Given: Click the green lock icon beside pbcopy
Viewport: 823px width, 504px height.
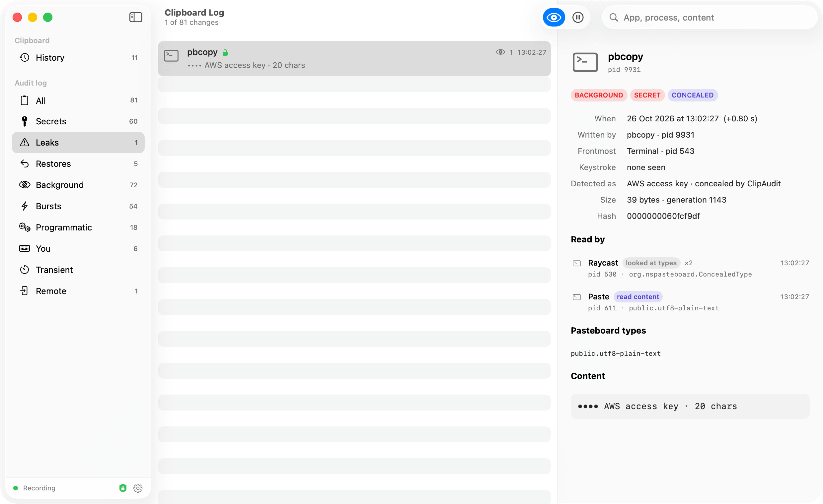Looking at the screenshot, I should (x=225, y=52).
